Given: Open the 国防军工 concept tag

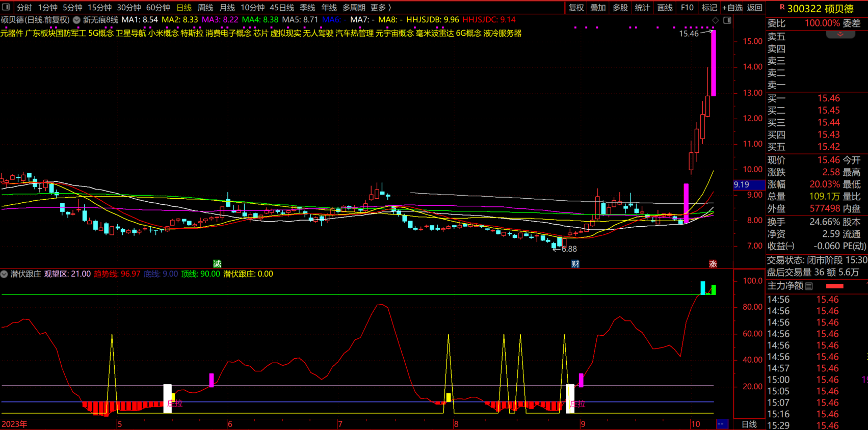Looking at the screenshot, I should [71, 33].
